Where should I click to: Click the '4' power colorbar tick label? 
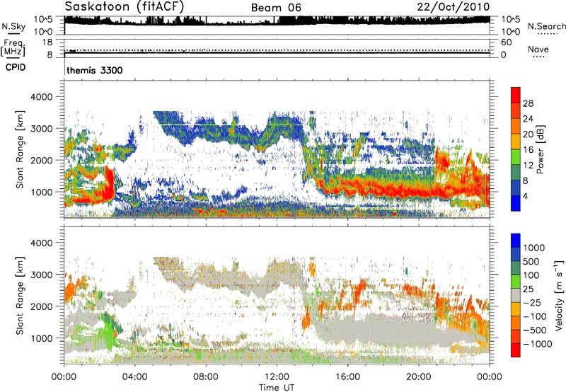point(525,196)
